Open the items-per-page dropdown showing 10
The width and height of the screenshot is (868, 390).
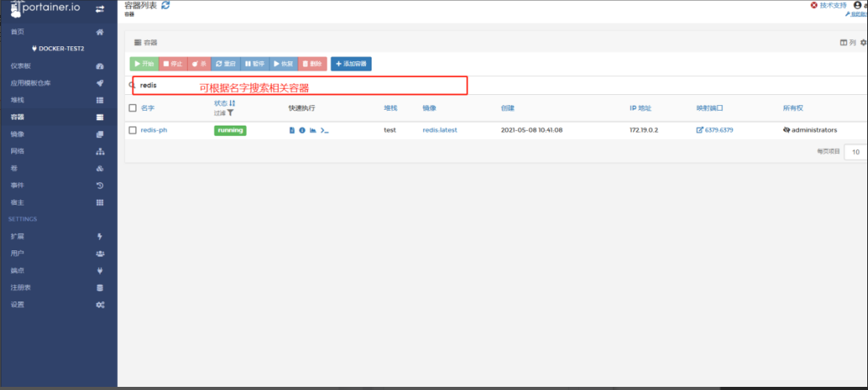point(855,151)
